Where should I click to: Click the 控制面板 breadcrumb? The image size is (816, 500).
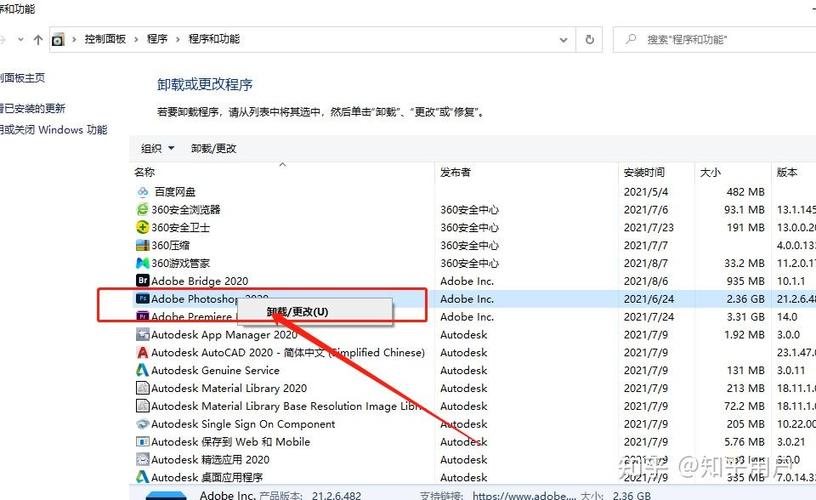[x=105, y=39]
